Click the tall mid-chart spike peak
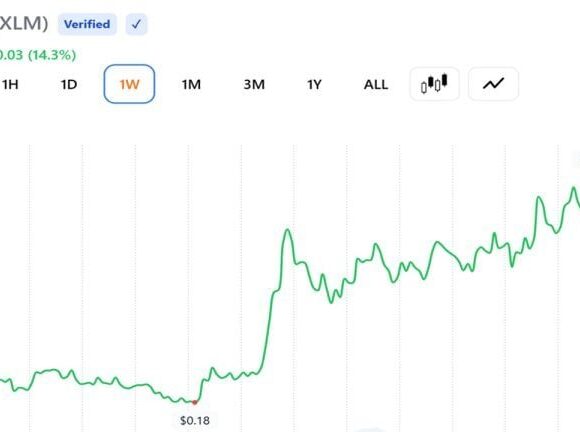The width and height of the screenshot is (580, 432). pyautogui.click(x=288, y=230)
